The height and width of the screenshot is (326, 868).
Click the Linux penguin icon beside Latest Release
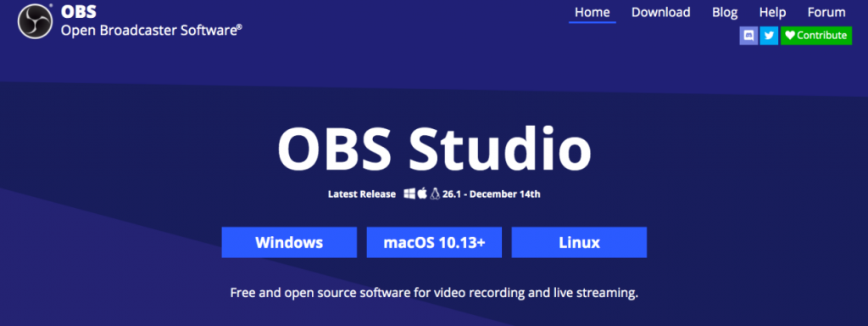[x=435, y=194]
